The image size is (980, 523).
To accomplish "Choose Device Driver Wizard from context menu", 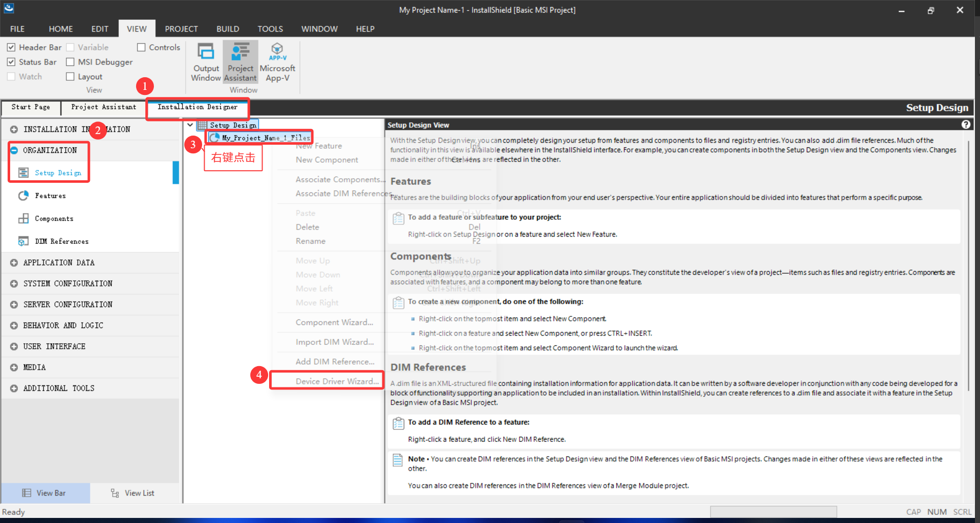I will tap(337, 381).
